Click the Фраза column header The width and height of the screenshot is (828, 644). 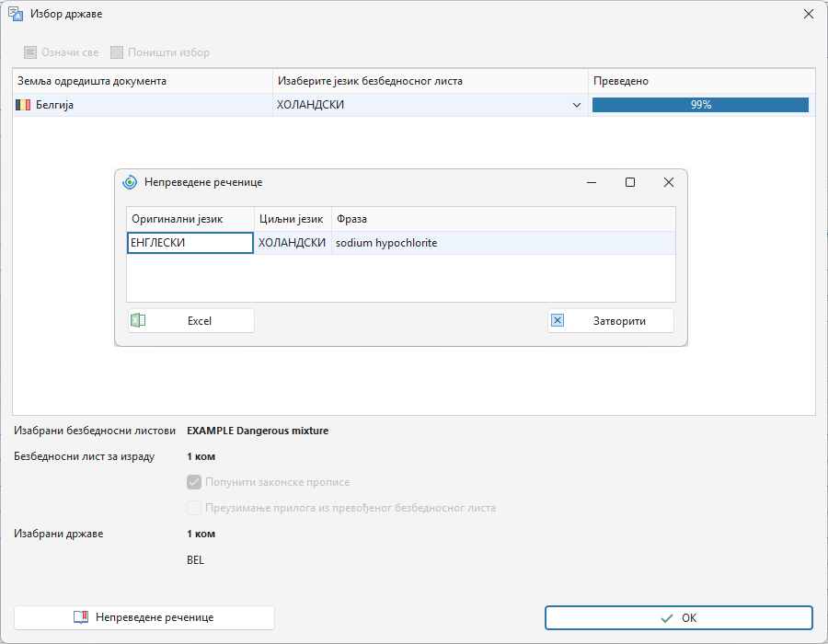tap(504, 219)
